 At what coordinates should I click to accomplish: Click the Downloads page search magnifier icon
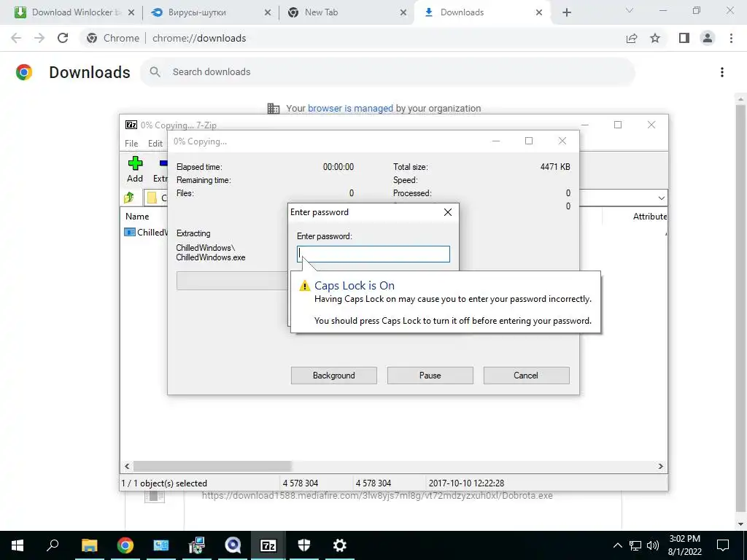[x=155, y=72]
